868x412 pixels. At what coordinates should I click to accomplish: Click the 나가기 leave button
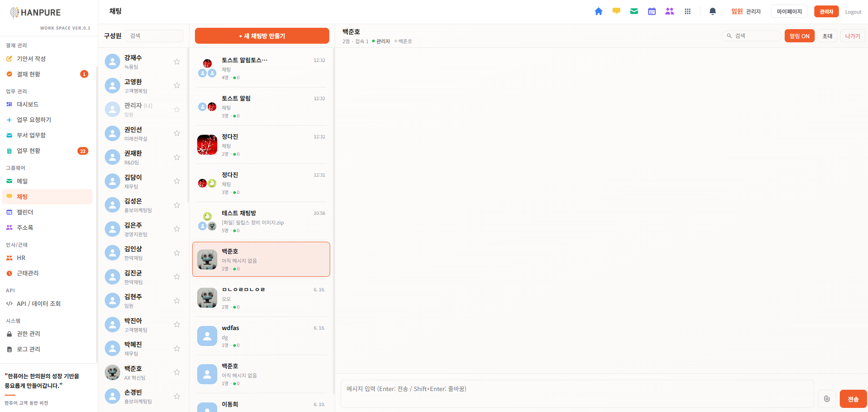853,36
